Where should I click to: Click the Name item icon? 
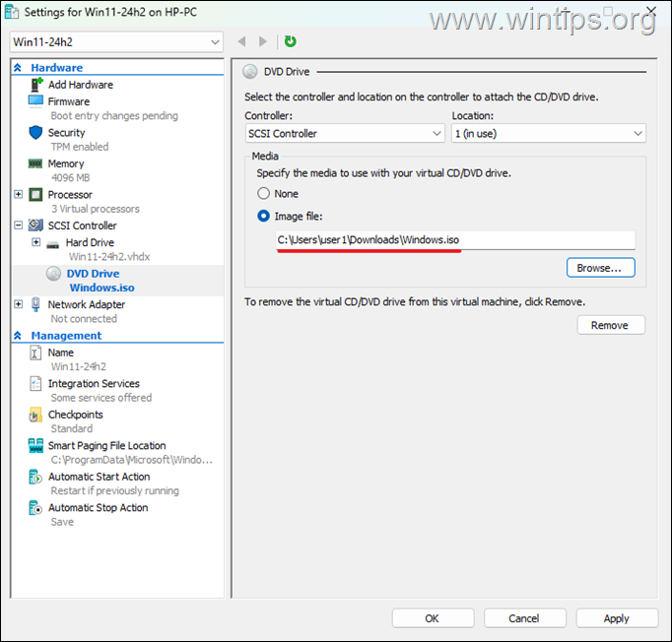coord(35,353)
